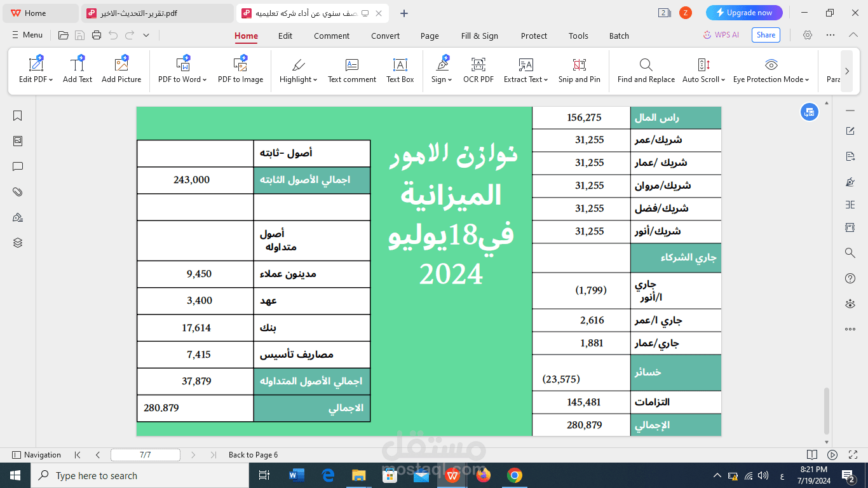Open a new tab with plus button
Viewport: 868px width, 488px height.
(404, 13)
